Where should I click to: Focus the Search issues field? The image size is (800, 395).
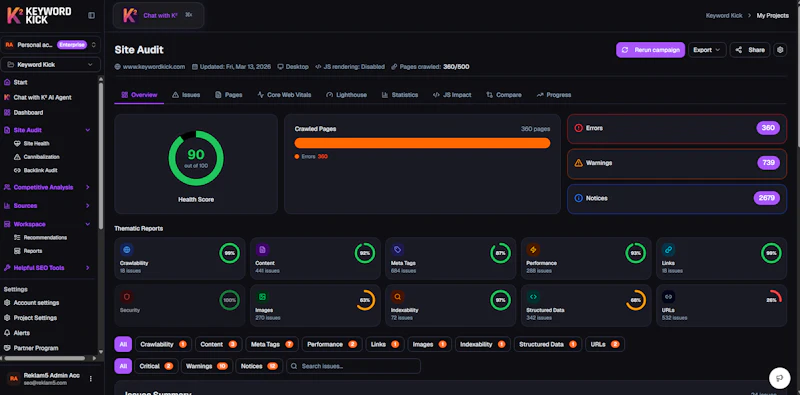pyautogui.click(x=353, y=366)
